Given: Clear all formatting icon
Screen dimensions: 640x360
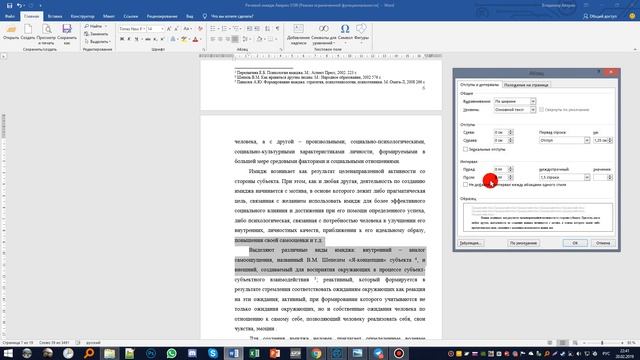Looking at the screenshot, I should (x=200, y=29).
